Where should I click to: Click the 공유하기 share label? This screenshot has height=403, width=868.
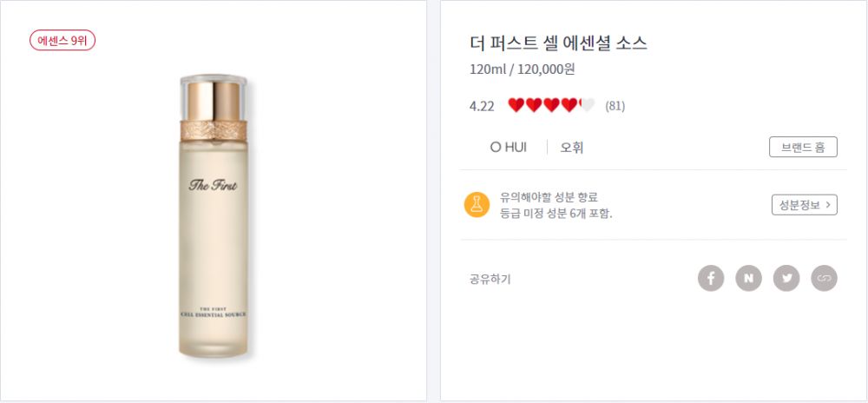pyautogui.click(x=490, y=280)
